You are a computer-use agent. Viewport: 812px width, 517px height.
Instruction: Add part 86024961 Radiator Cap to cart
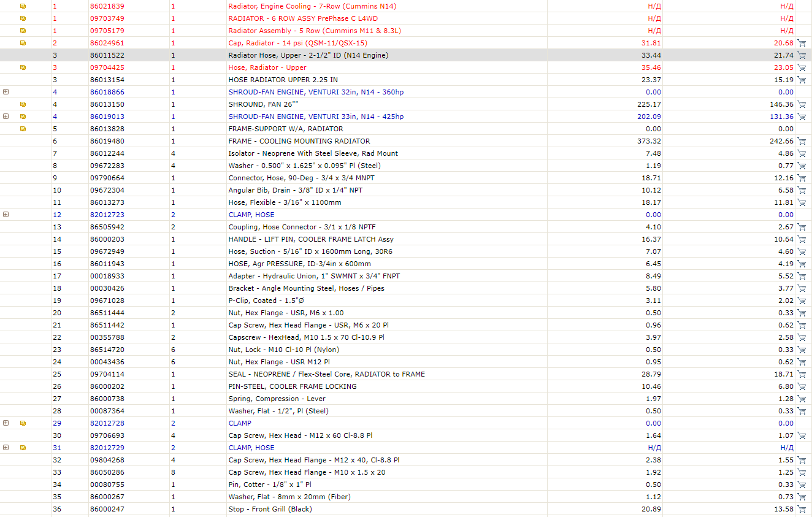[x=802, y=43]
